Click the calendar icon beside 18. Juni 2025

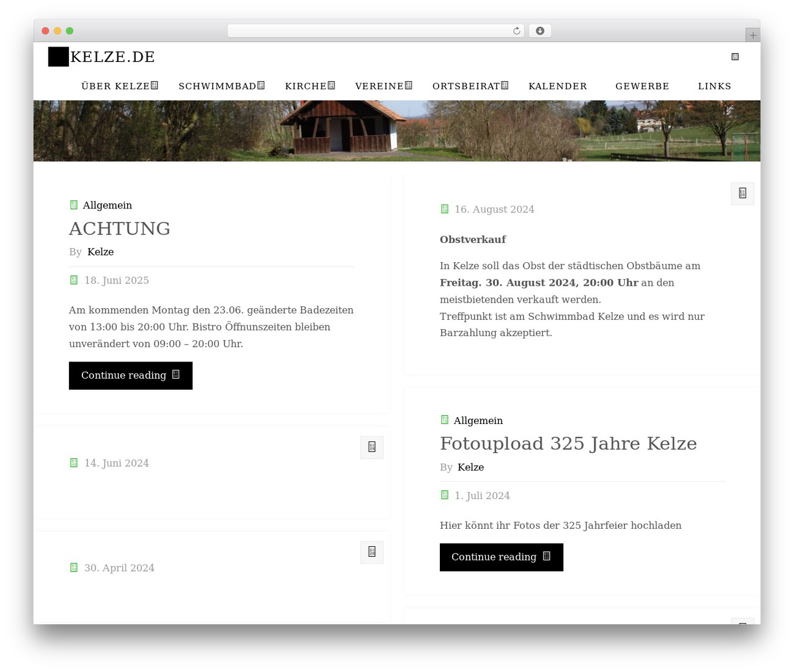(x=74, y=280)
